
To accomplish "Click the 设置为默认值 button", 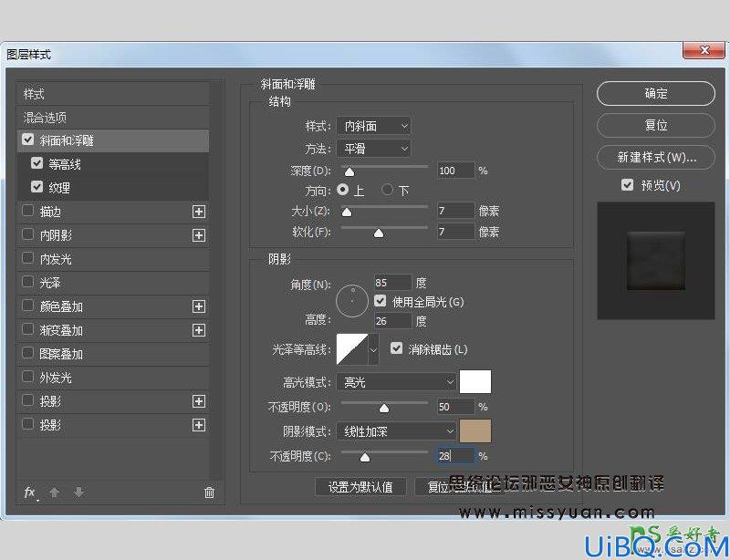I will tap(360, 487).
